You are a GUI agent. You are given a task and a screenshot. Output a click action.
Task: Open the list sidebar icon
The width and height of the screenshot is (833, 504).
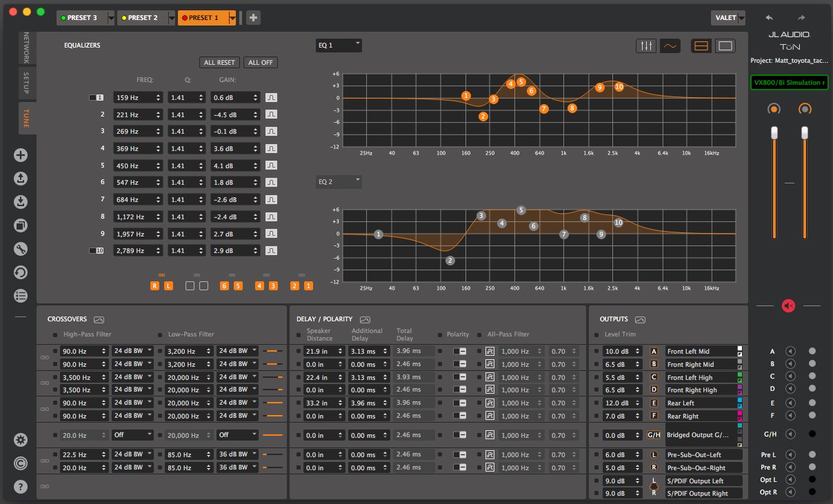(x=21, y=296)
